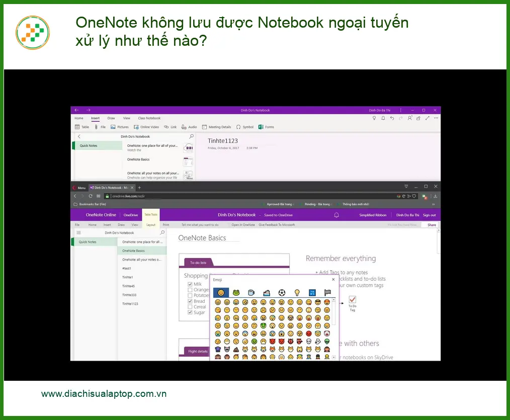Open the Layout tab in OneNote Online

[151, 225]
